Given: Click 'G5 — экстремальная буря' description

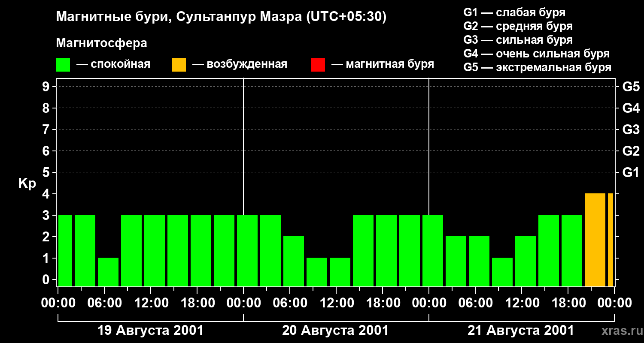Looking at the screenshot, I should pos(538,67).
